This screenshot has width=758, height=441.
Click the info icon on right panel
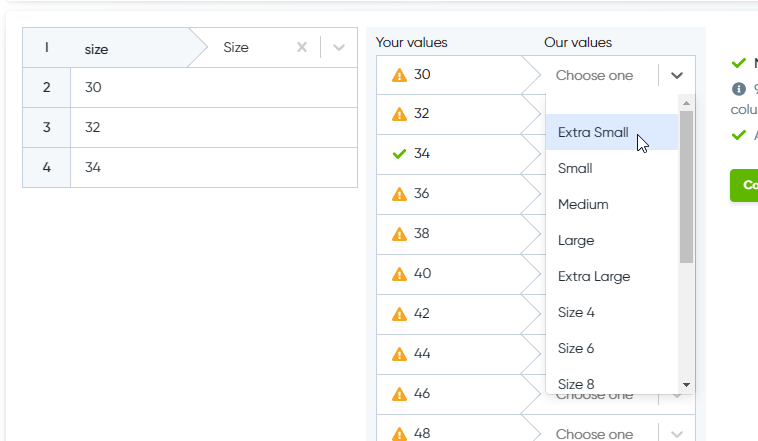point(739,89)
